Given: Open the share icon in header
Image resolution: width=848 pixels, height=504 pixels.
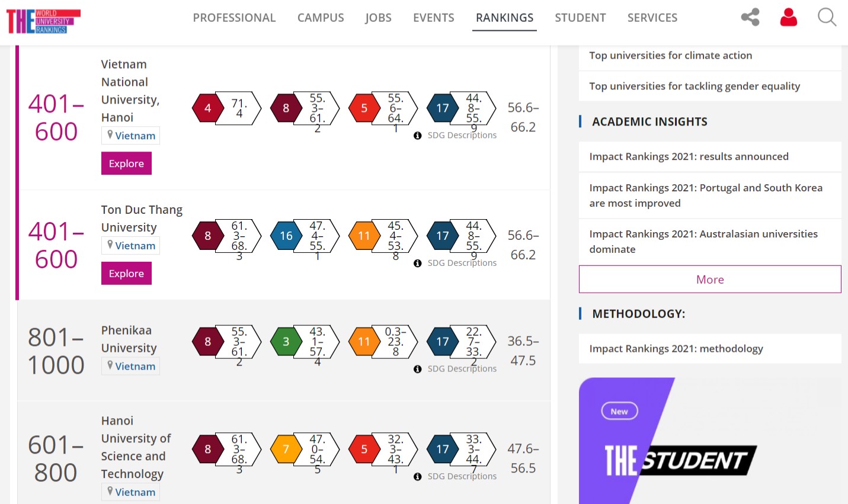Looking at the screenshot, I should point(750,17).
